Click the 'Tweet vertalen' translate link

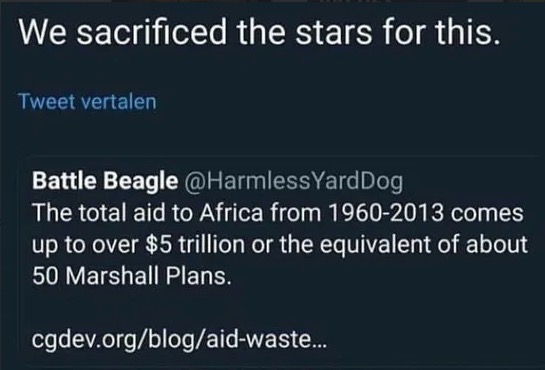(x=87, y=102)
